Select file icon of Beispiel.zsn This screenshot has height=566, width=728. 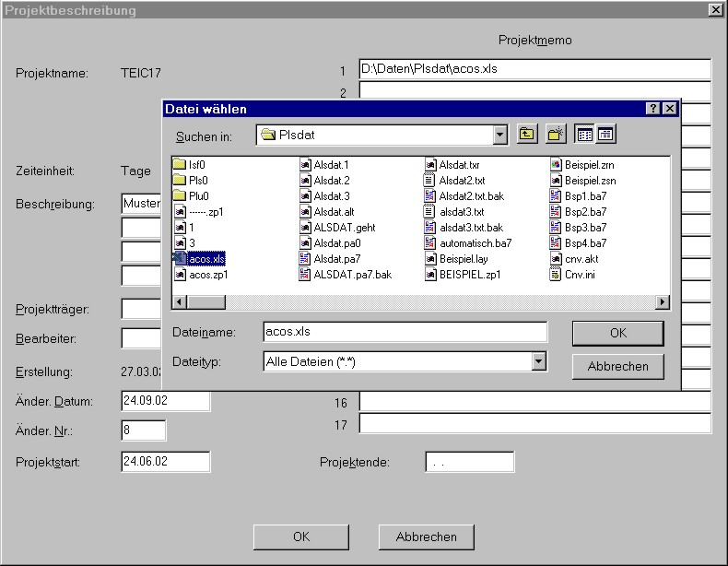556,180
